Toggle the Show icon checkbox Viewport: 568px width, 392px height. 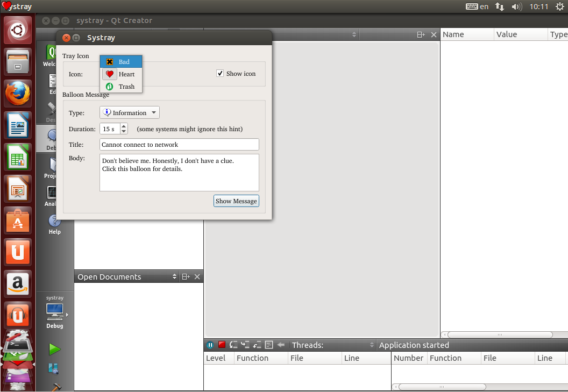(220, 73)
